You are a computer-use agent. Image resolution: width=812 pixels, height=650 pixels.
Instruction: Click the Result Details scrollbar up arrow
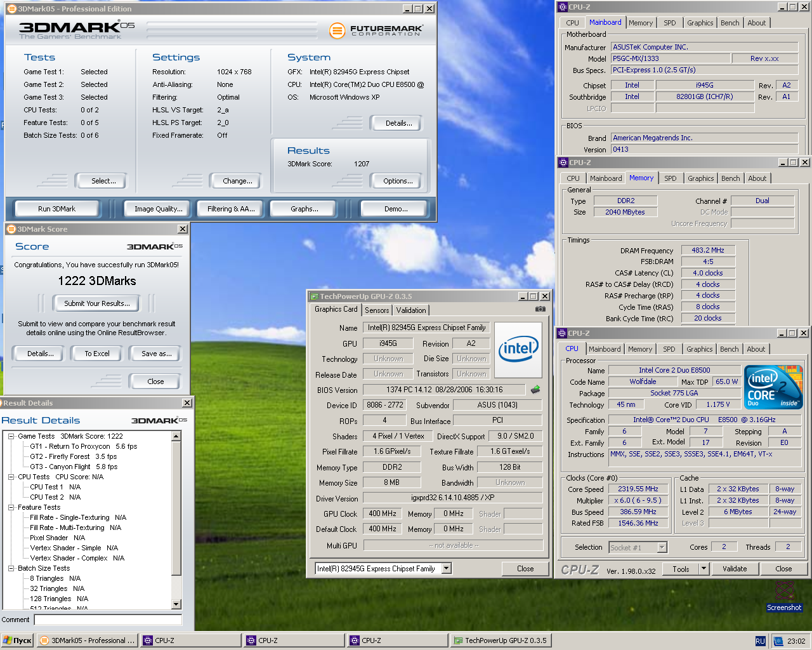point(176,436)
